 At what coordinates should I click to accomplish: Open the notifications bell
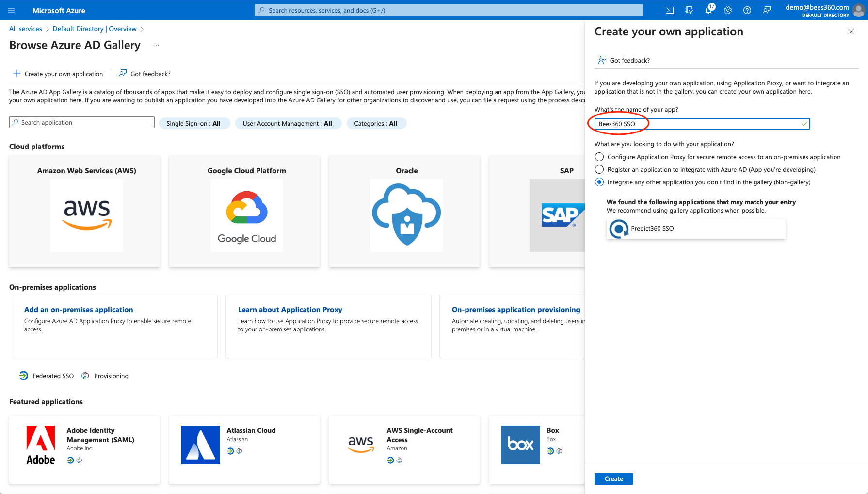pos(708,10)
